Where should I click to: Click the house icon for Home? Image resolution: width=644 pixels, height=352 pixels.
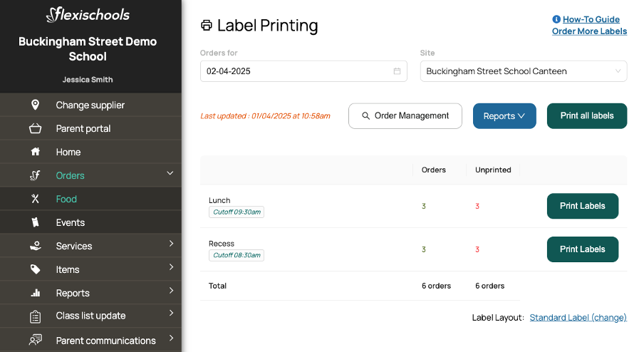[x=35, y=152]
